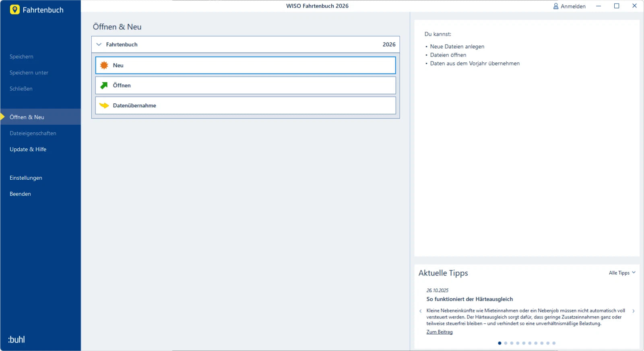Click 'Neue Dateien anlegen' bullet text
The height and width of the screenshot is (351, 644).
(x=457, y=47)
